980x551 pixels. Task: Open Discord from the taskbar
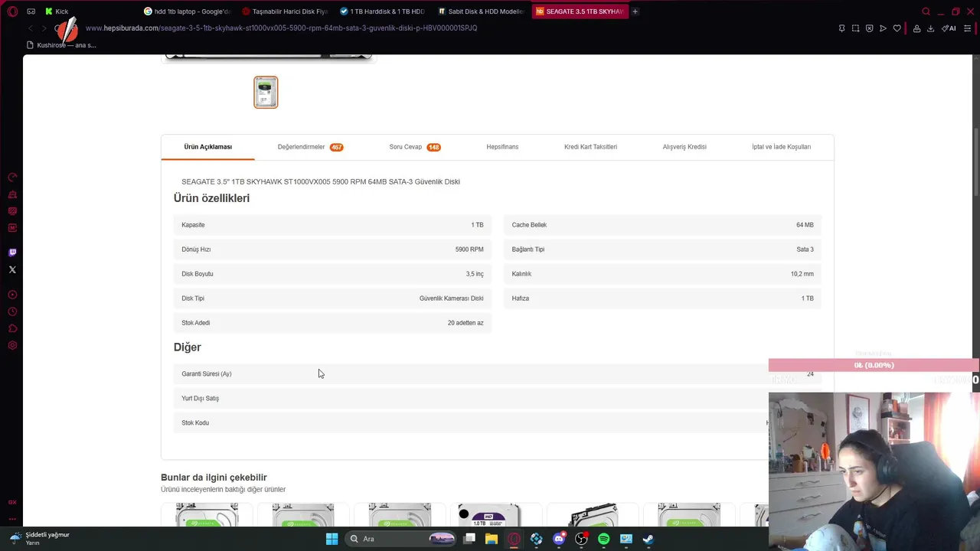coord(559,539)
